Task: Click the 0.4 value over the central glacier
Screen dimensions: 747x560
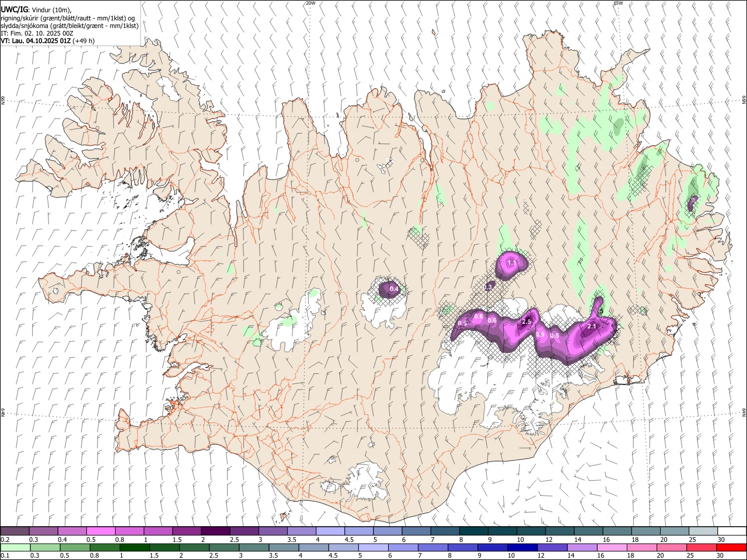Action: pyautogui.click(x=394, y=289)
